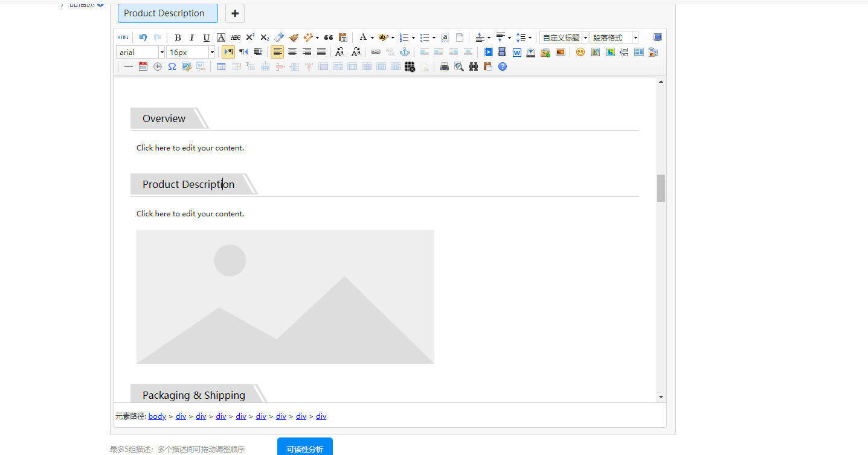Toggle underline formatting
The height and width of the screenshot is (455, 868).
coord(207,37)
